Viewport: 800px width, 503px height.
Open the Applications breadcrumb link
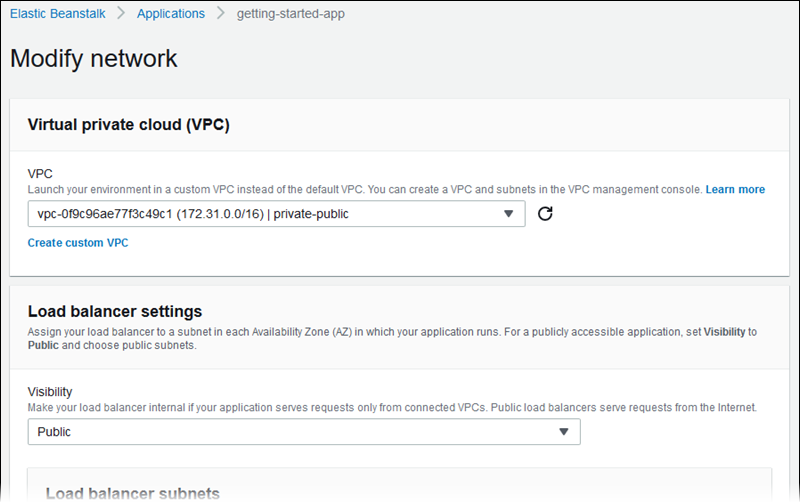[170, 14]
